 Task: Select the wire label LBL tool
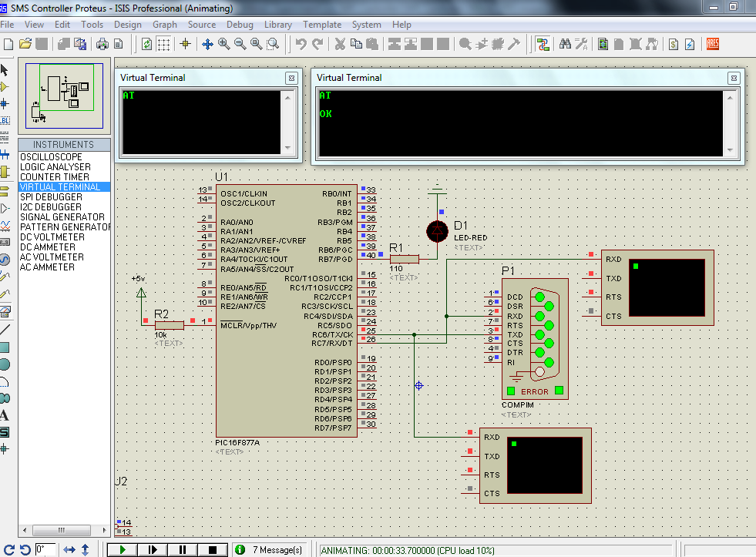coord(5,120)
